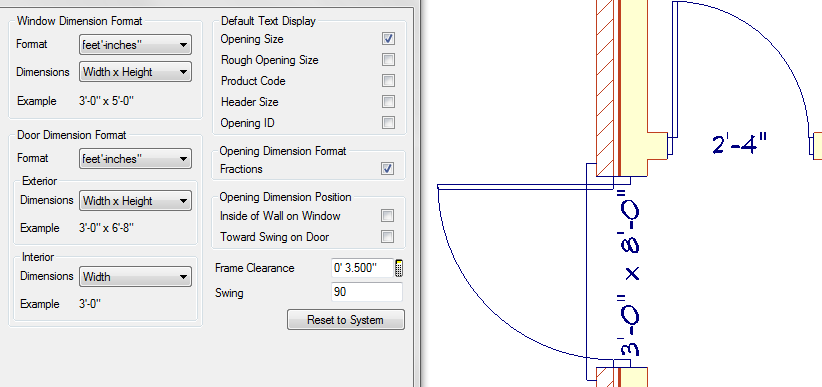Click the Reset to System button
The image size is (822, 387).
point(346,320)
